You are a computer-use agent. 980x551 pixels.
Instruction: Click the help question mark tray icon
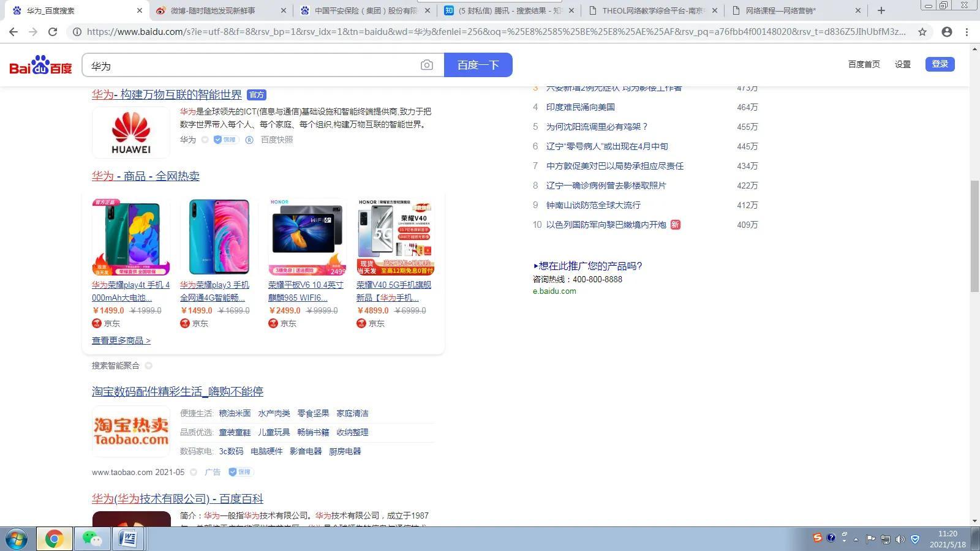pyautogui.click(x=831, y=538)
